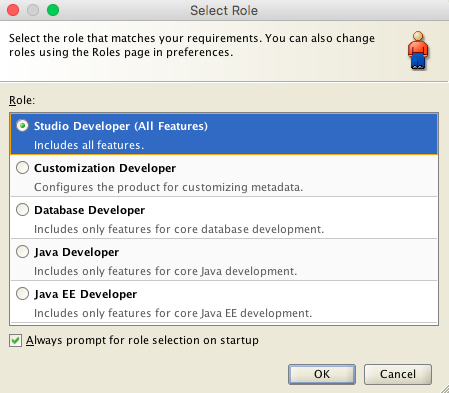The height and width of the screenshot is (393, 449).
Task: Click the Role: label above the list
Action: coord(22,100)
